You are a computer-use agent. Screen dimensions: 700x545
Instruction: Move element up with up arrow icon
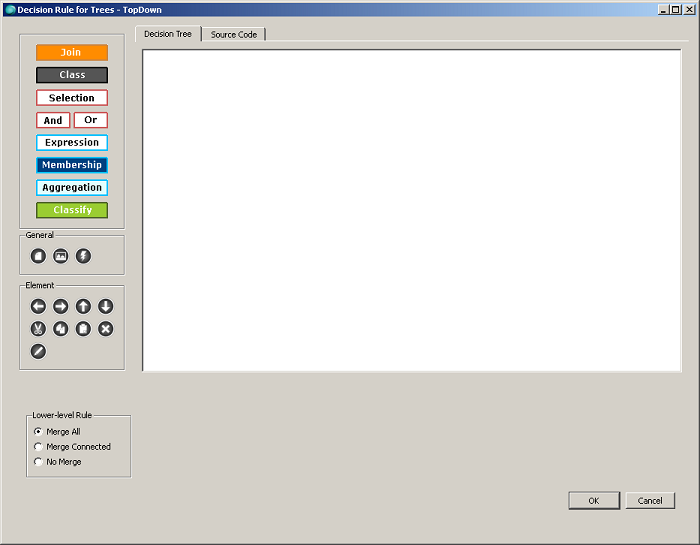[83, 306]
